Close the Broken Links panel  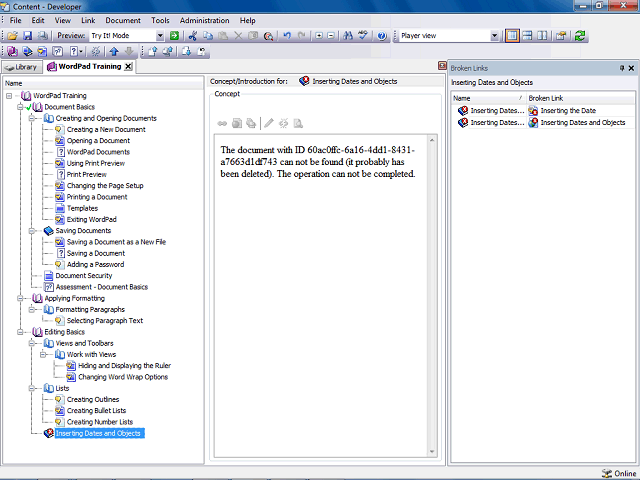point(631,68)
